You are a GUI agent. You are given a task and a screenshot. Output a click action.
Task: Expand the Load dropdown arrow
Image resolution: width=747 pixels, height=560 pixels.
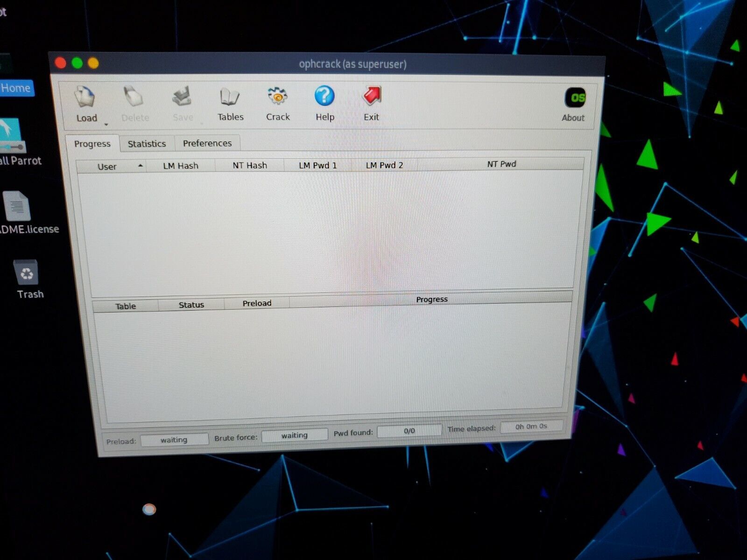[106, 124]
